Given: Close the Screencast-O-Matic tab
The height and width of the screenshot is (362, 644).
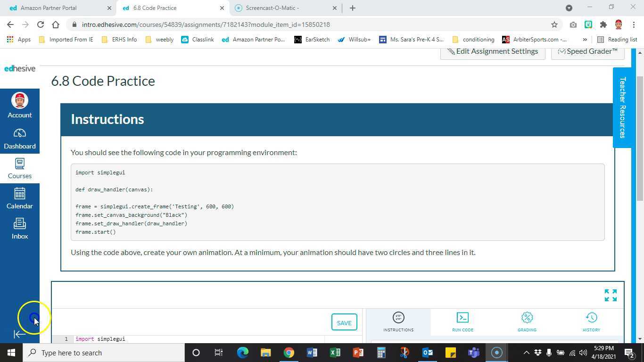Looking at the screenshot, I should [x=335, y=8].
